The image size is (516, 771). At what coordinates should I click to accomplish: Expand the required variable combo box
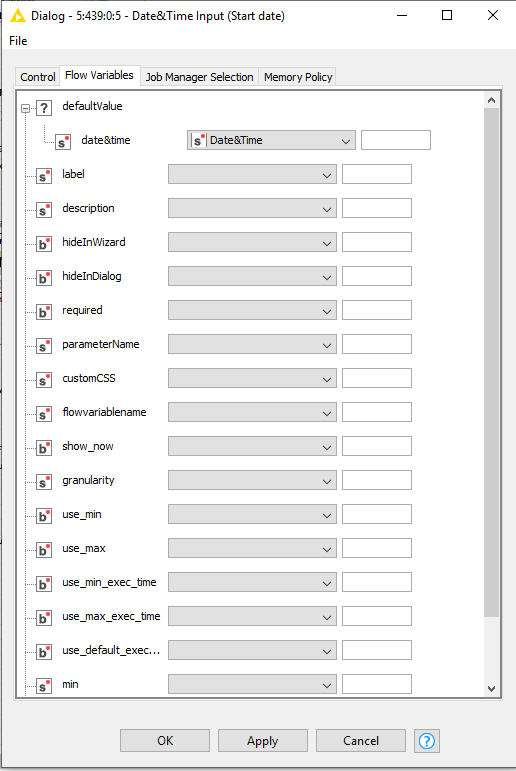point(252,310)
